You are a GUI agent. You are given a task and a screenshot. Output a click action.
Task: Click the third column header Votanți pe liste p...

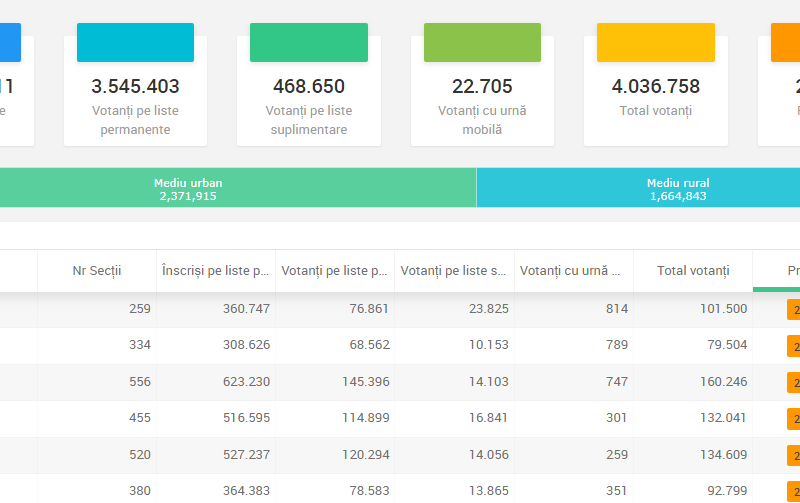tap(334, 271)
